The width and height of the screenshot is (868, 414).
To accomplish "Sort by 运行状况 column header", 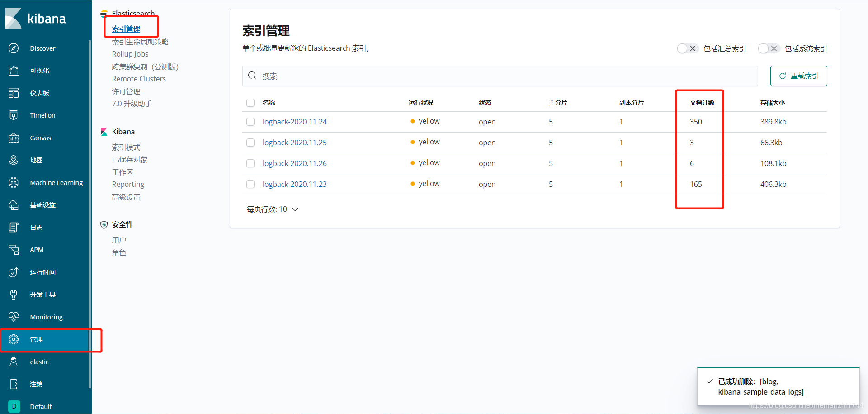I will click(421, 103).
